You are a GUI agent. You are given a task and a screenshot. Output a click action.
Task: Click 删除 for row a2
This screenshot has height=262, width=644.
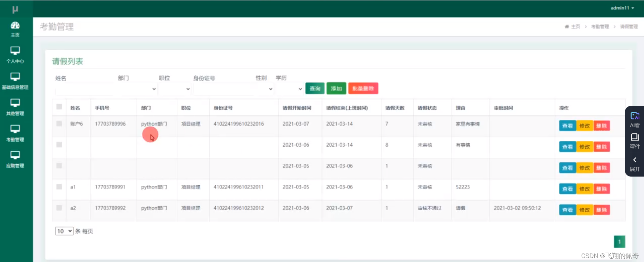601,210
